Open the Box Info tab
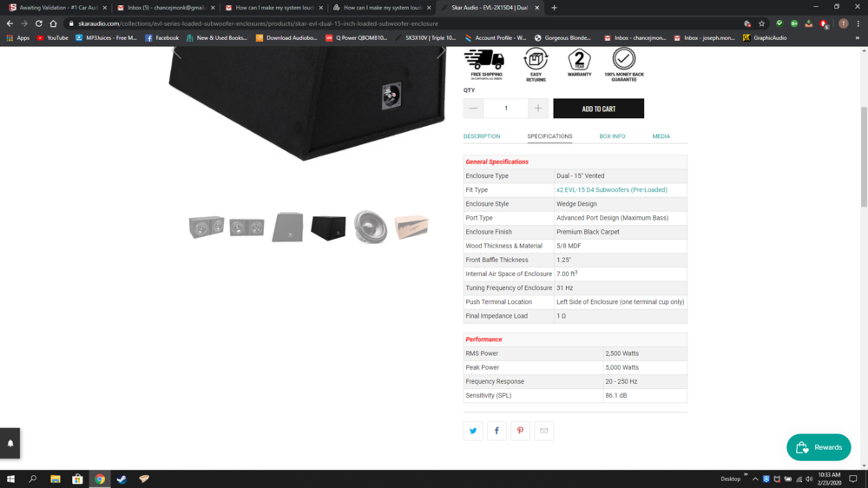868x488 pixels. pos(612,136)
